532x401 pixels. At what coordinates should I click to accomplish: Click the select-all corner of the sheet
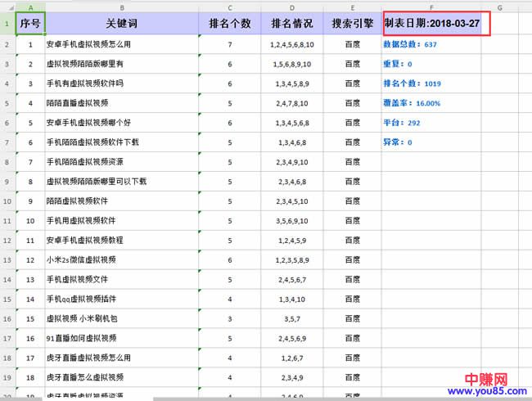point(7,7)
